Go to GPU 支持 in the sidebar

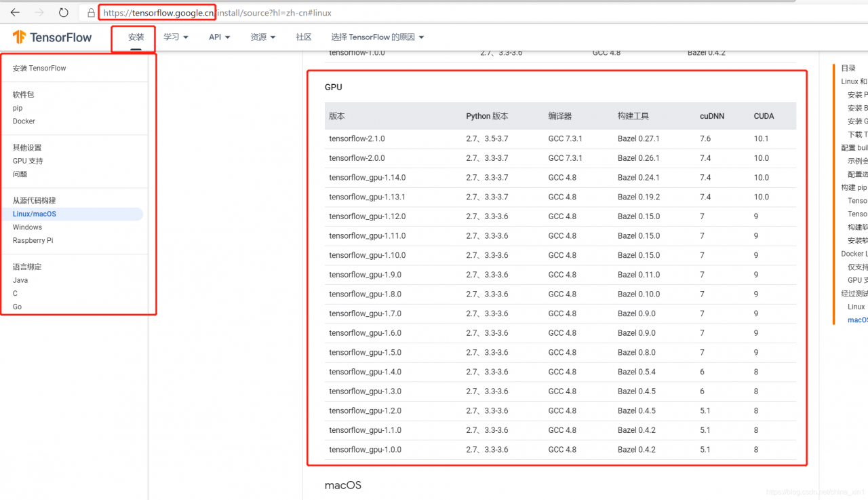click(x=28, y=161)
